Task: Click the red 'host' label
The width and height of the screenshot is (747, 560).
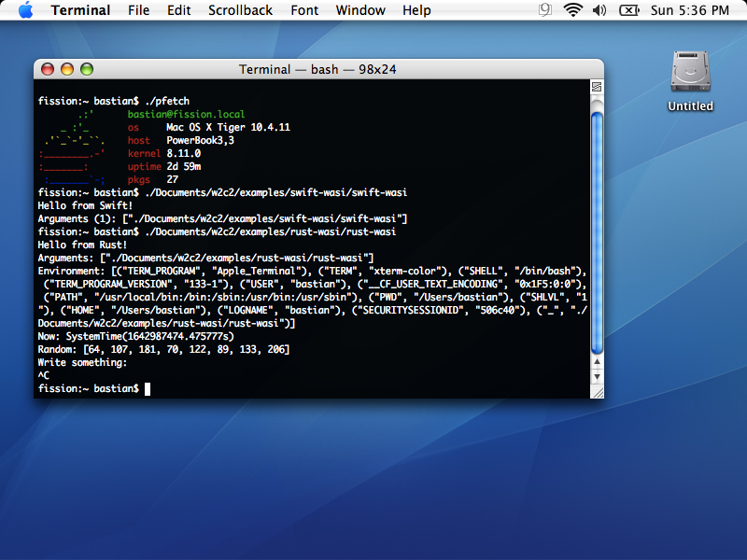Action: pyautogui.click(x=138, y=141)
